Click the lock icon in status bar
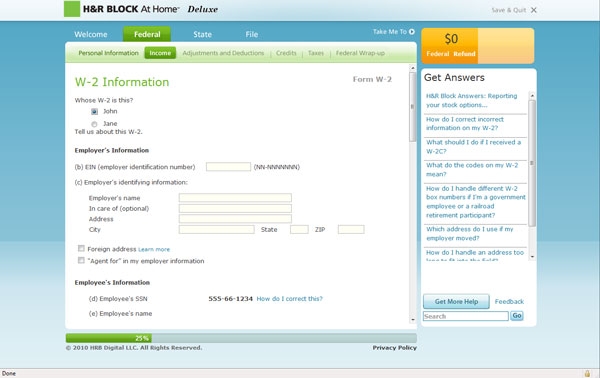The image size is (600, 378). tap(587, 373)
